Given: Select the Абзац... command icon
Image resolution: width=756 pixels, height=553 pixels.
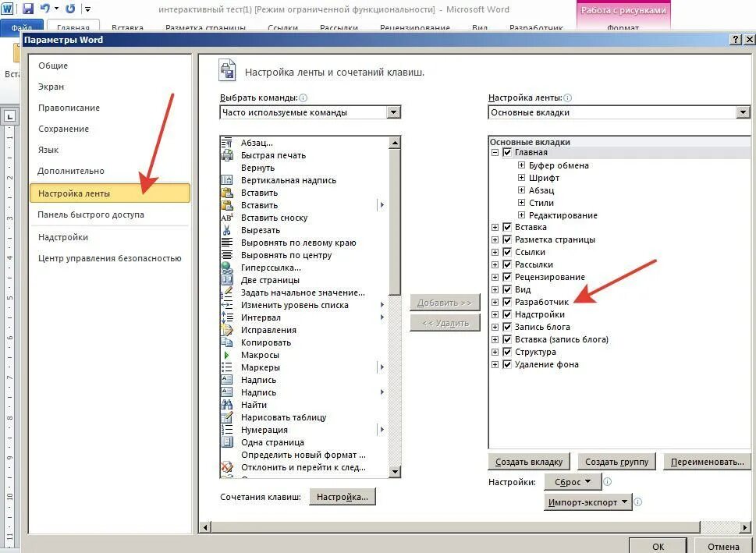Looking at the screenshot, I should click(x=226, y=143).
